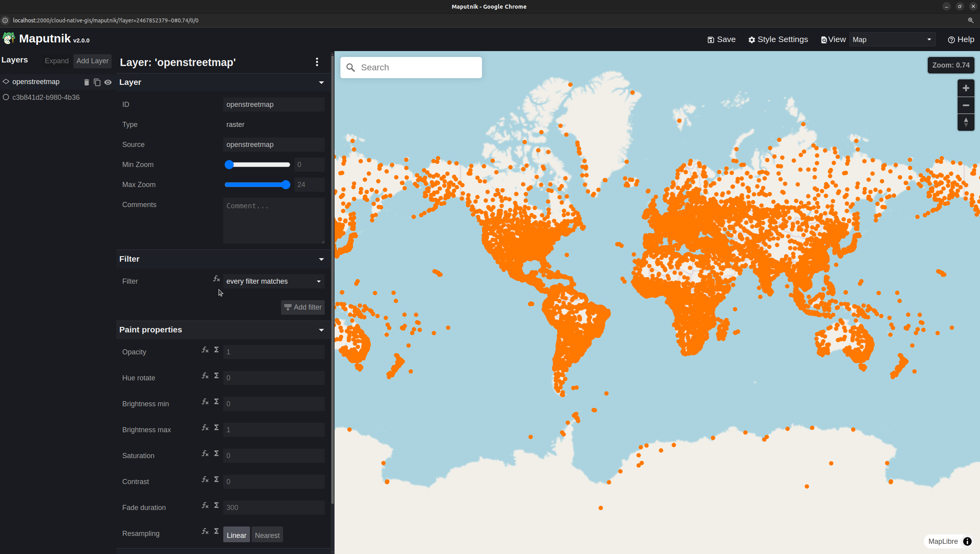This screenshot has height=554, width=980.
Task: Convert Hue rotate to zoom function
Action: point(205,376)
